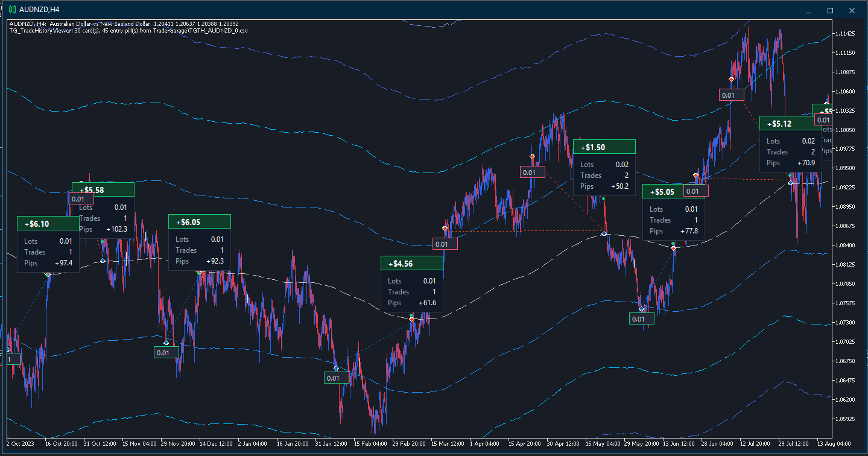The height and width of the screenshot is (456, 868).
Task: Click the 1.05925 price axis label
Action: 846,419
